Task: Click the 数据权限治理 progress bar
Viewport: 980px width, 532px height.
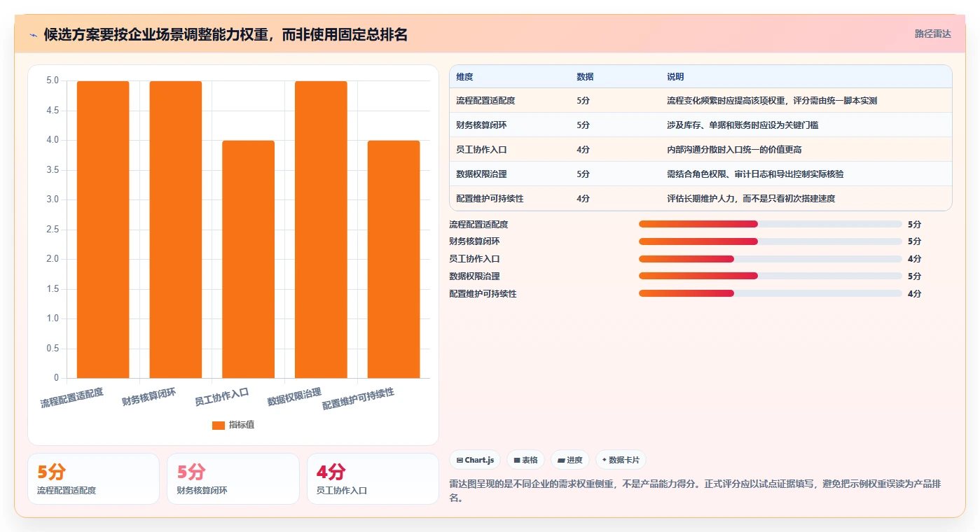Action: point(770,276)
